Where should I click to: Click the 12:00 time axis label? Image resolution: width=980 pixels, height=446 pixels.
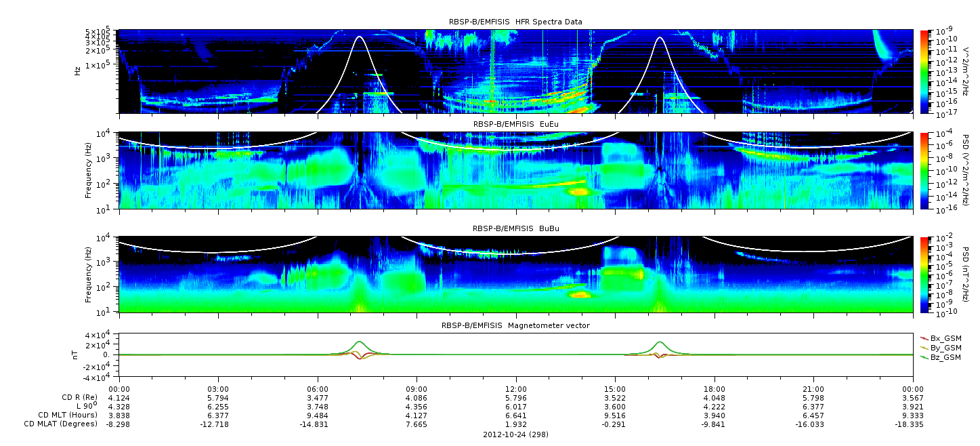tap(516, 388)
